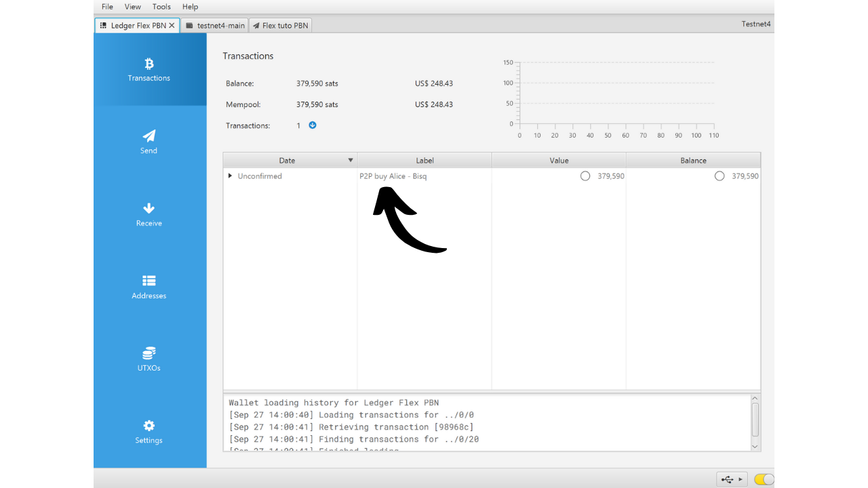Click the US$ 248.43 fiat value beside Mempool
Viewport: 868px width, 488px height.
[x=434, y=104]
